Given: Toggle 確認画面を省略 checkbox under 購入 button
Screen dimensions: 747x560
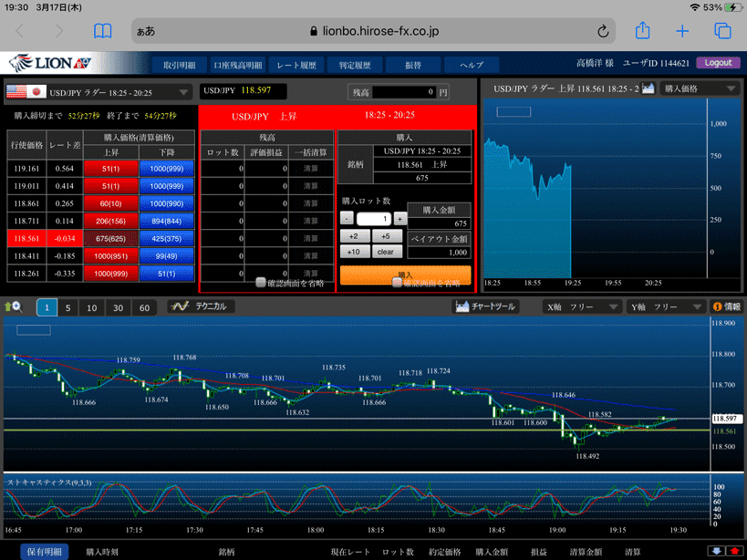Looking at the screenshot, I should (x=397, y=283).
